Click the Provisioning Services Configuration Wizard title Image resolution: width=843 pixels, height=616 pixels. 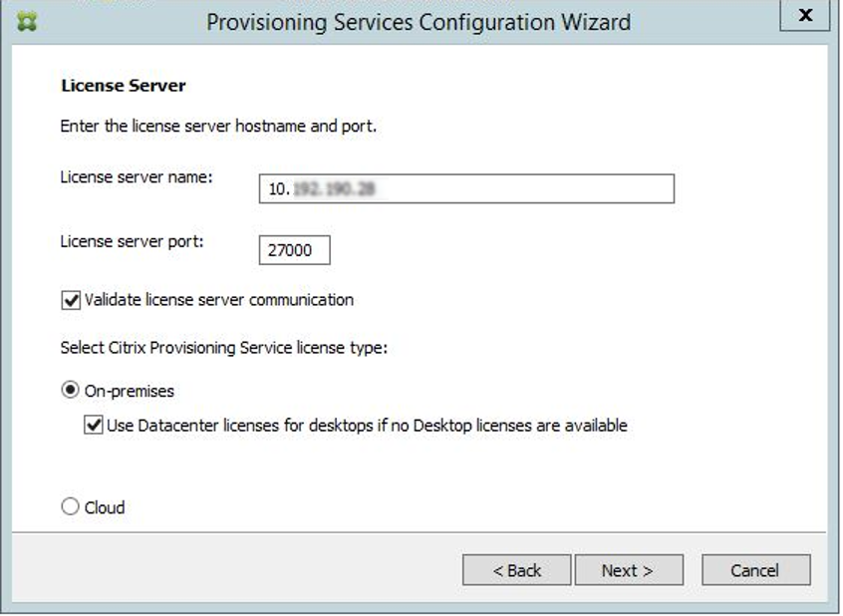click(x=419, y=22)
